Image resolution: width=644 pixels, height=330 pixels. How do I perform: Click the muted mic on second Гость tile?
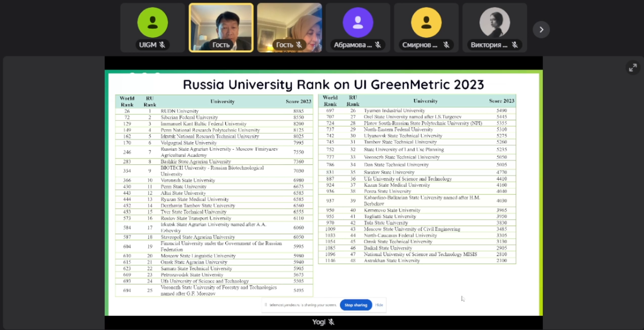tap(299, 45)
